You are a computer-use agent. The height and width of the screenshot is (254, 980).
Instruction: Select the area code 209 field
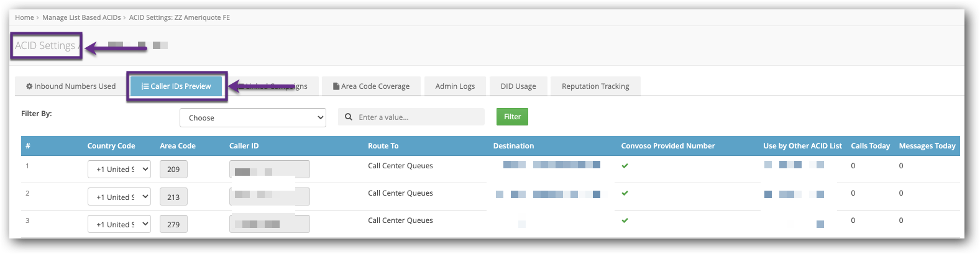(x=173, y=169)
